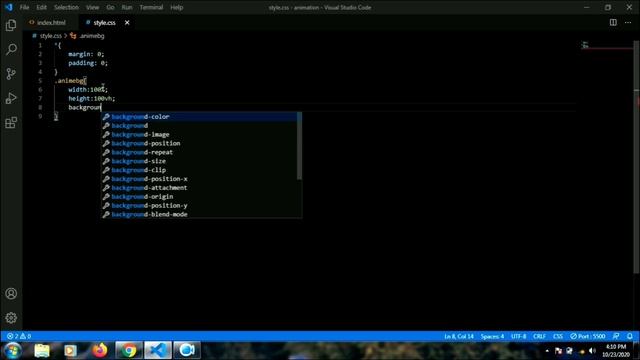This screenshot has height=360, width=640.
Task: Click the Ln 8, Col 14 status item
Action: click(459, 336)
